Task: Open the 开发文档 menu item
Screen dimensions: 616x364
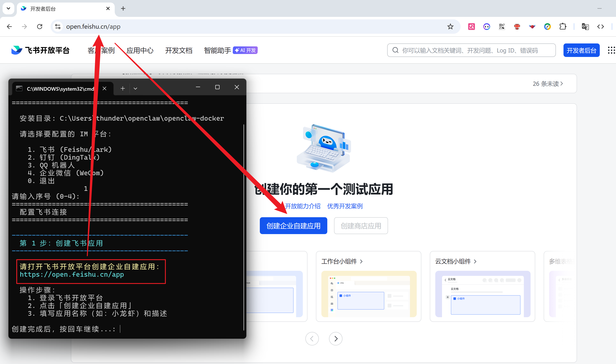Action: pos(179,50)
